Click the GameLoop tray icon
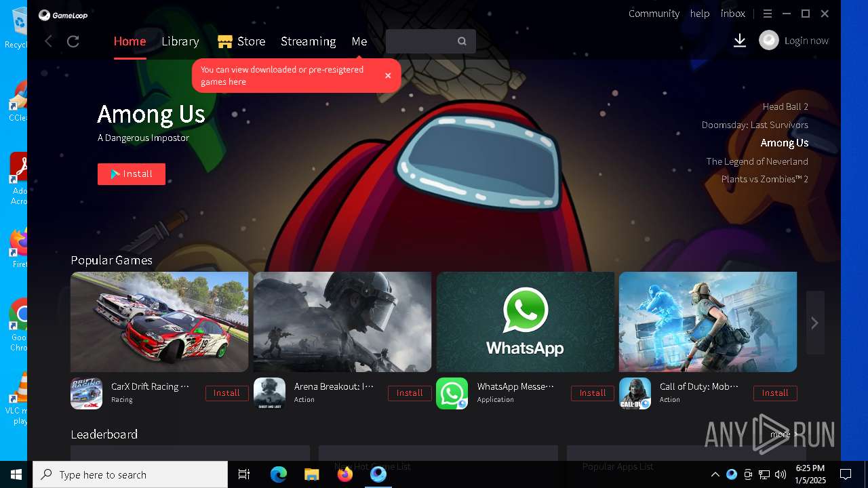868x488 pixels. tap(732, 474)
